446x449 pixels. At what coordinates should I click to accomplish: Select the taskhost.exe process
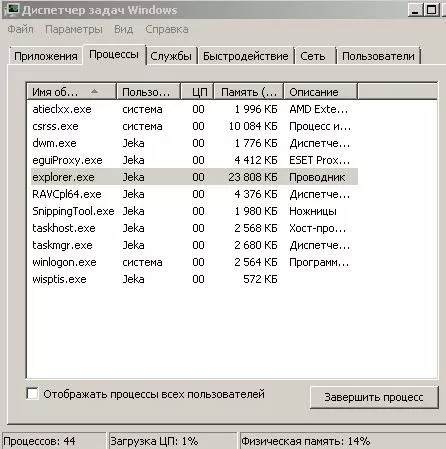click(x=194, y=228)
